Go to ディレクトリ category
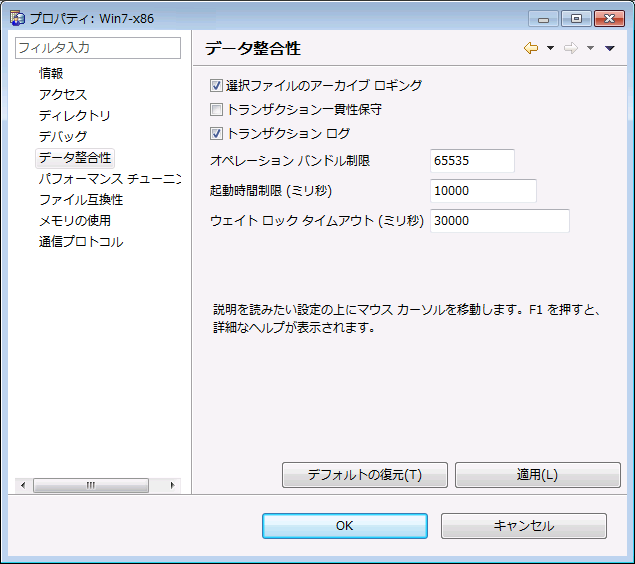 point(75,116)
